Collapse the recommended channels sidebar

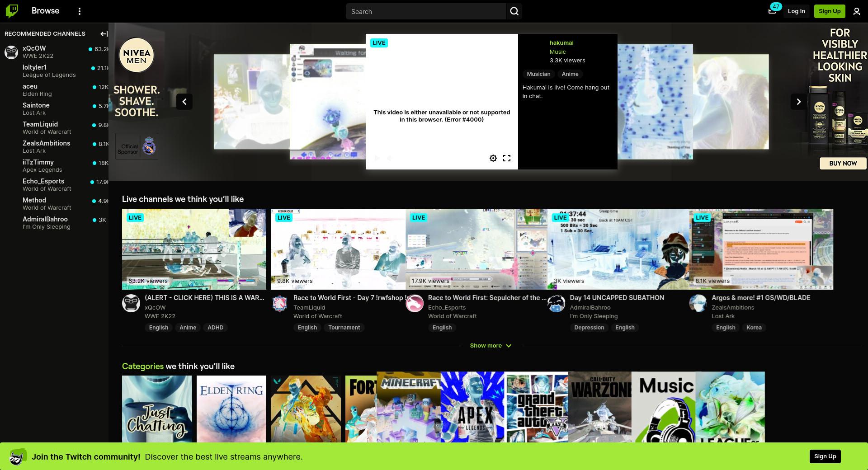(104, 33)
